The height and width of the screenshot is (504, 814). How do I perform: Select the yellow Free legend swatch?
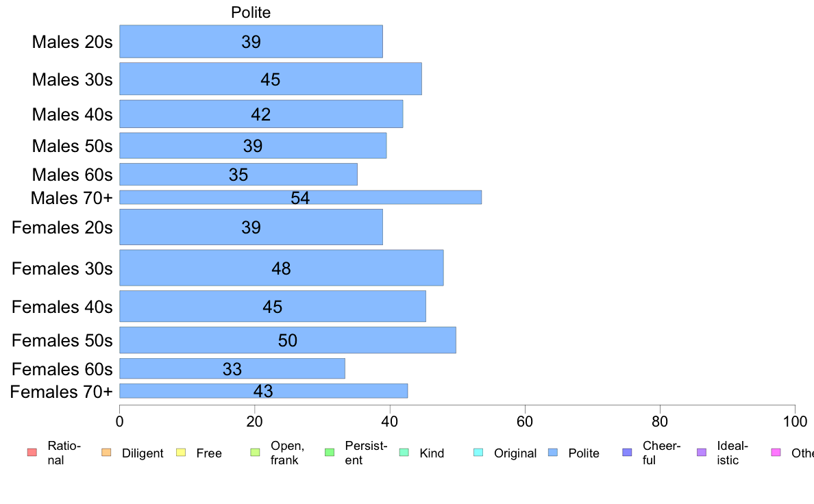pyautogui.click(x=181, y=452)
